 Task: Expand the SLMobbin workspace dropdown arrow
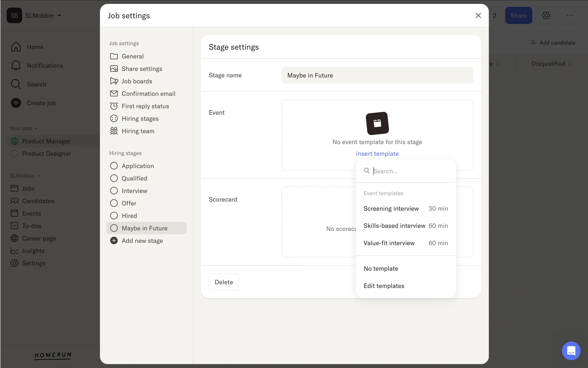pos(59,16)
